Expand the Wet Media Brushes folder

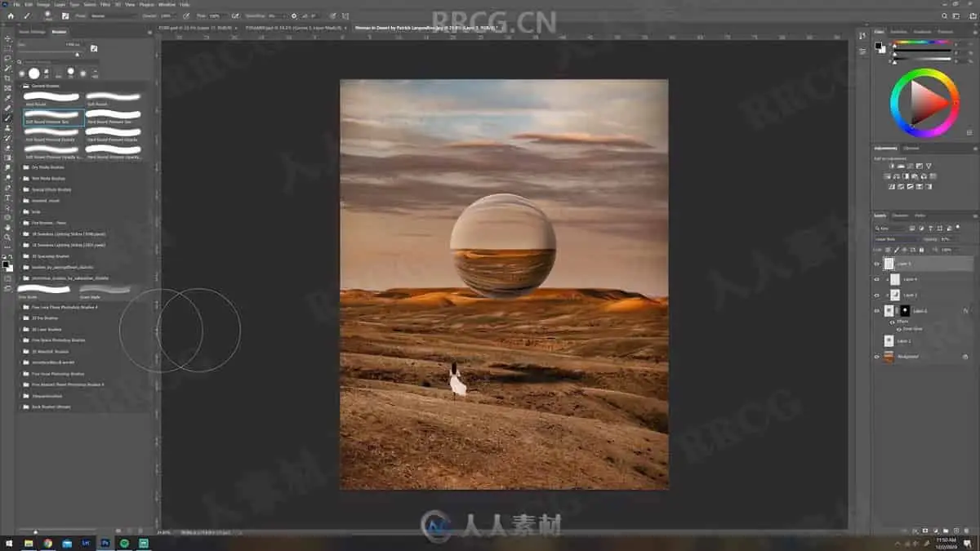(x=20, y=178)
